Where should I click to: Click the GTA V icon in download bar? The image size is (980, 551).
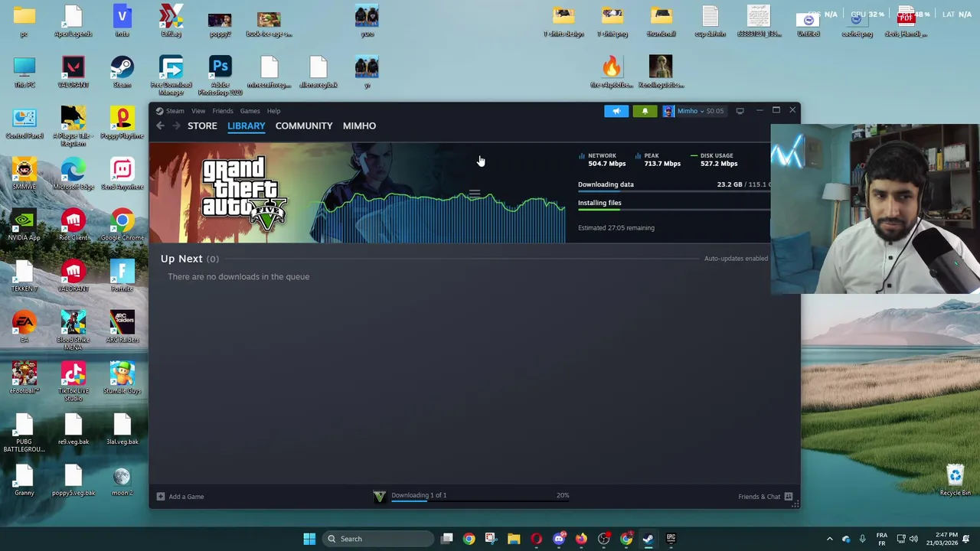pos(379,497)
